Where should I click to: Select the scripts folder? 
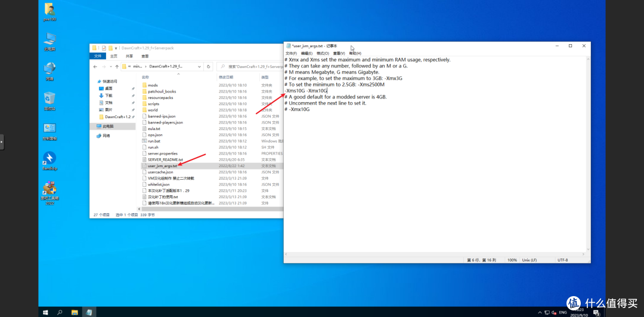click(154, 104)
